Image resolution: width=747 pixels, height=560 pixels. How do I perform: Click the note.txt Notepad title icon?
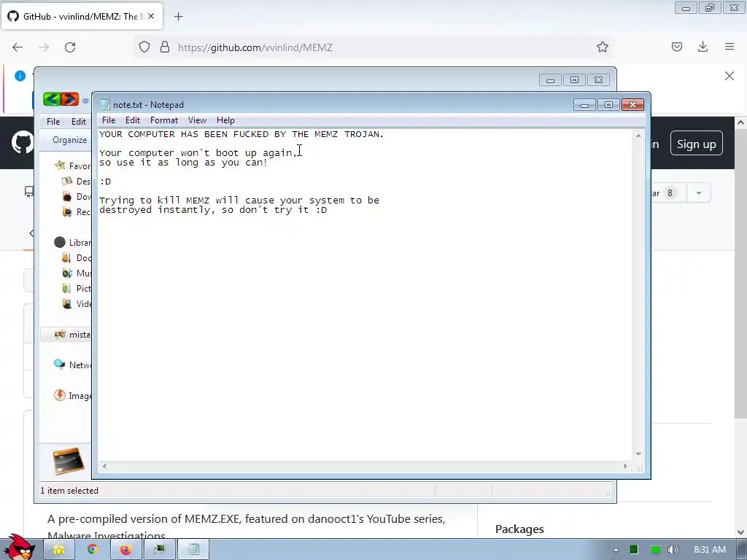105,105
